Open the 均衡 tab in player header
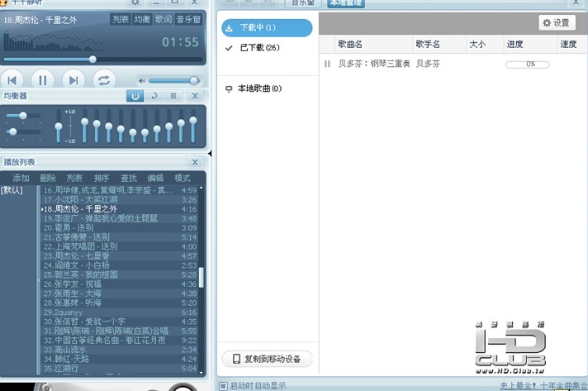 point(142,19)
